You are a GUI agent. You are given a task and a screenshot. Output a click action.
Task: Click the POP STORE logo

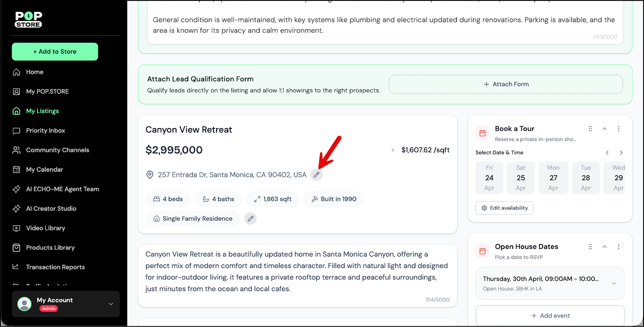[x=29, y=19]
